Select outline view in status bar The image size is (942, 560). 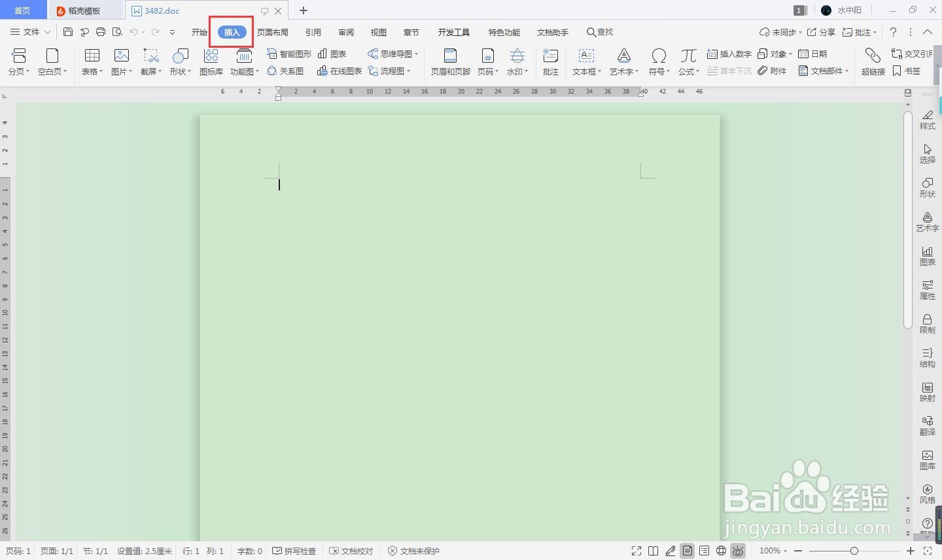[704, 551]
